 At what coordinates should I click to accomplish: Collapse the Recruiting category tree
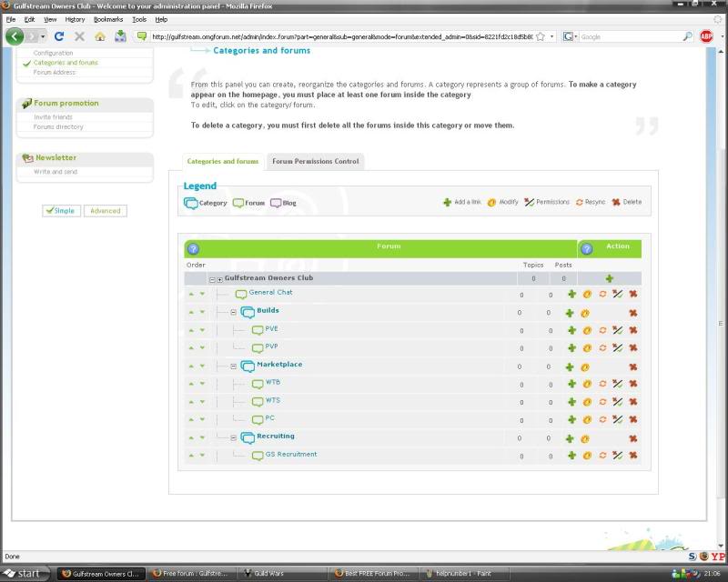(x=233, y=438)
